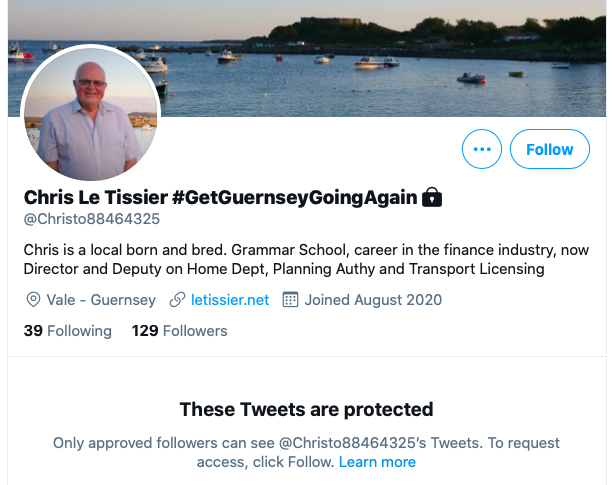The width and height of the screenshot is (614, 485).
Task: Click the Follow button
Action: click(549, 149)
